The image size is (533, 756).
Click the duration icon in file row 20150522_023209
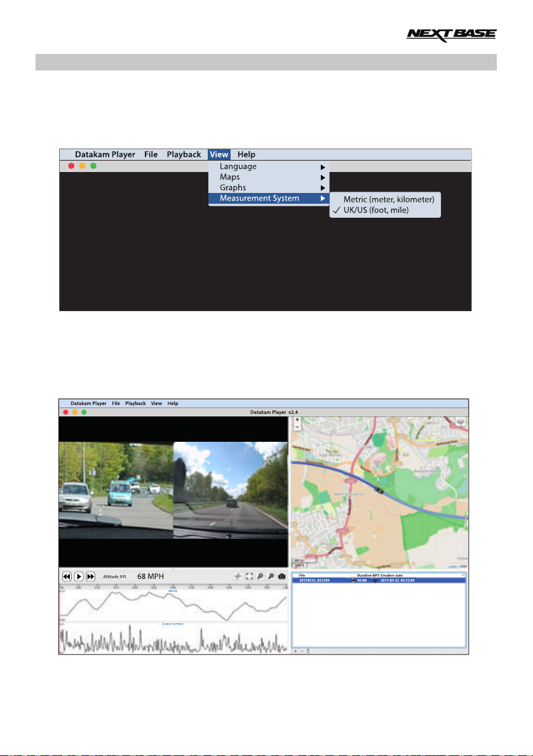[x=353, y=581]
